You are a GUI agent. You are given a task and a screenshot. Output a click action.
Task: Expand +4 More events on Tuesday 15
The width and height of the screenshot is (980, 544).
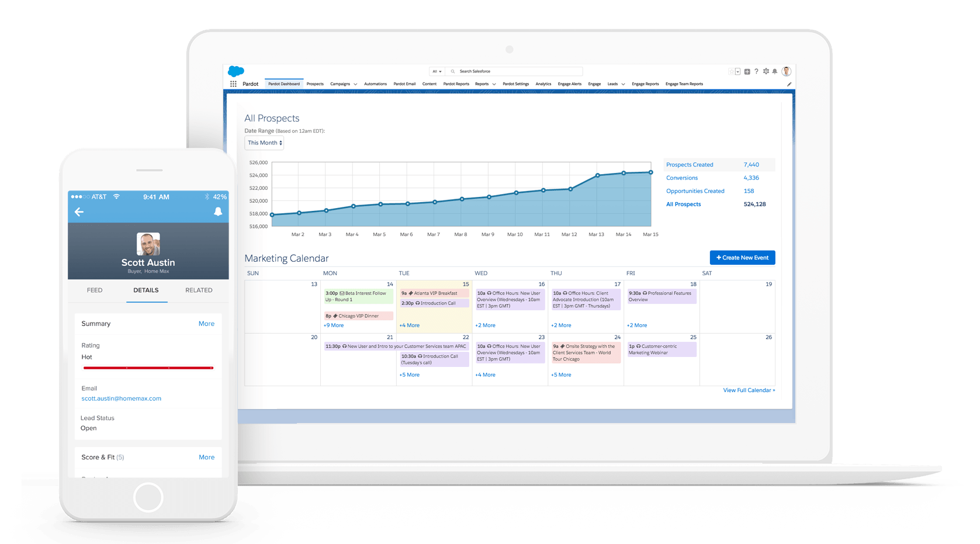pyautogui.click(x=410, y=325)
